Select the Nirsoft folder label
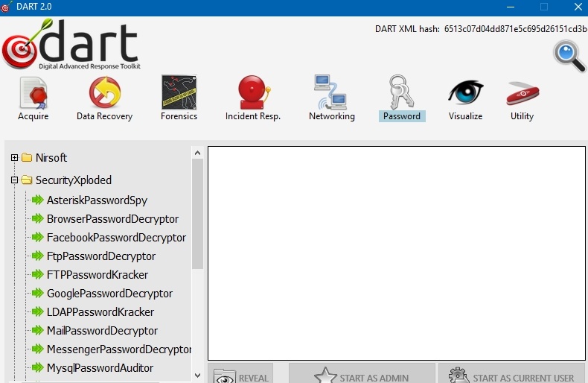Image resolution: width=588 pixels, height=383 pixels. point(51,158)
